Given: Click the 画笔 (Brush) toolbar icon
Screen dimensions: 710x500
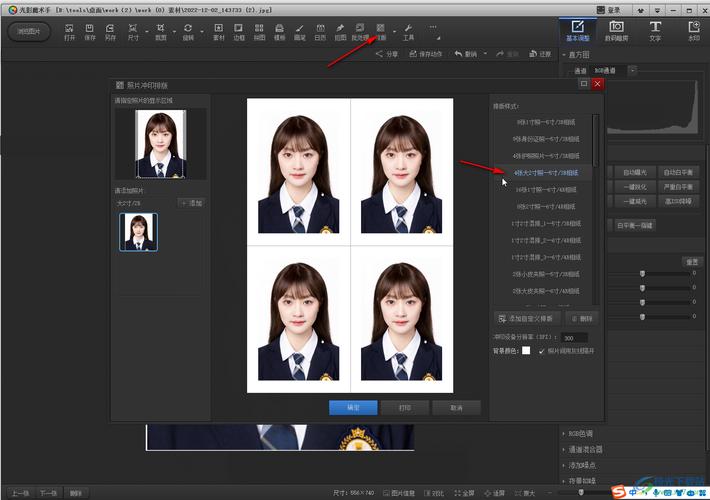Looking at the screenshot, I should point(299,31).
